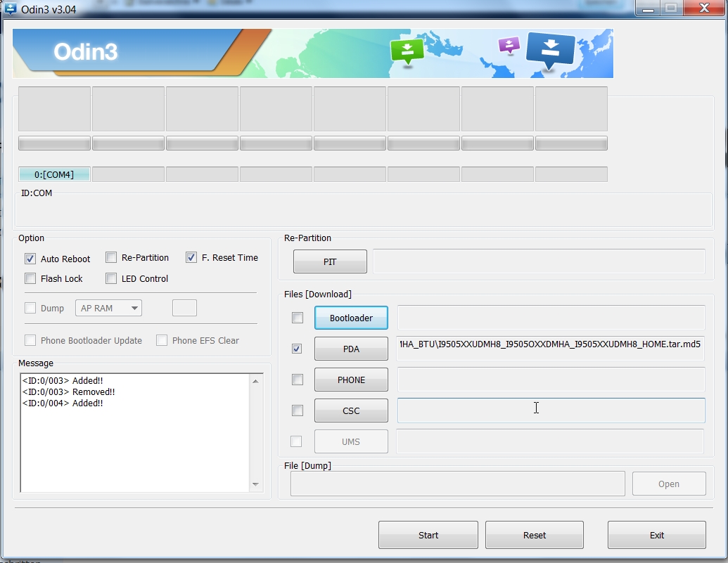
Task: Click the blue download bubble icon in banner
Action: (x=551, y=50)
